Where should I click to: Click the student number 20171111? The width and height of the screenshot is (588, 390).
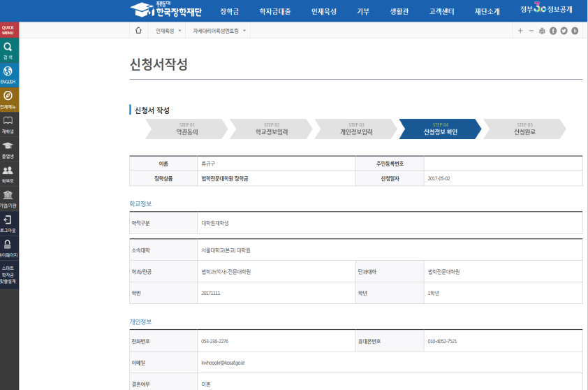[x=211, y=293]
